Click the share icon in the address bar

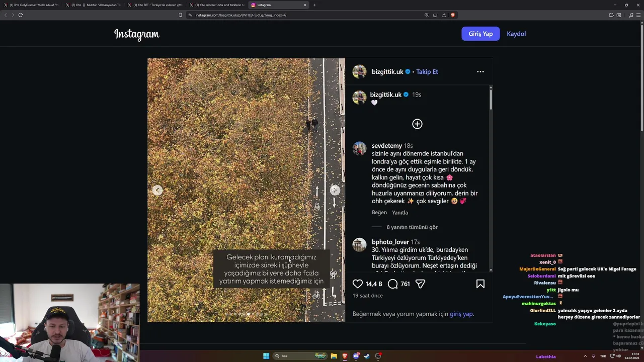coord(444,15)
